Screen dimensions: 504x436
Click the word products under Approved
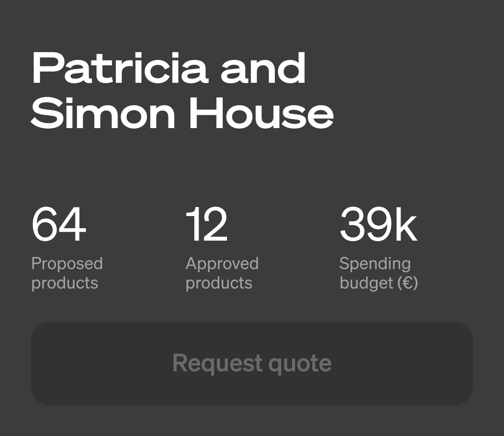coord(219,283)
